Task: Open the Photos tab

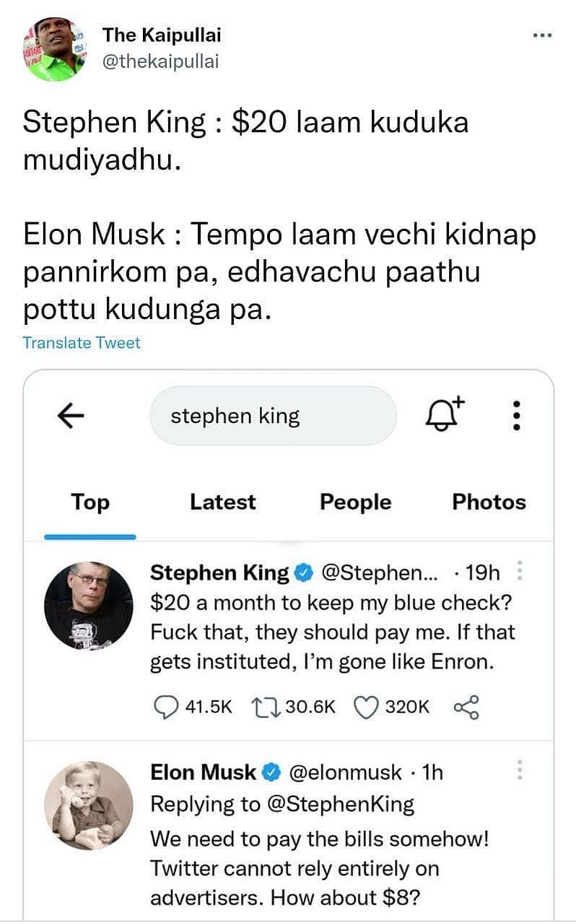Action: click(x=489, y=502)
